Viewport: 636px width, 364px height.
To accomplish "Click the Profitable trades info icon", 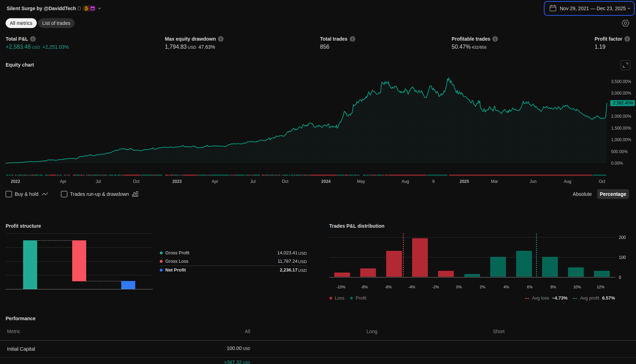I will (495, 39).
